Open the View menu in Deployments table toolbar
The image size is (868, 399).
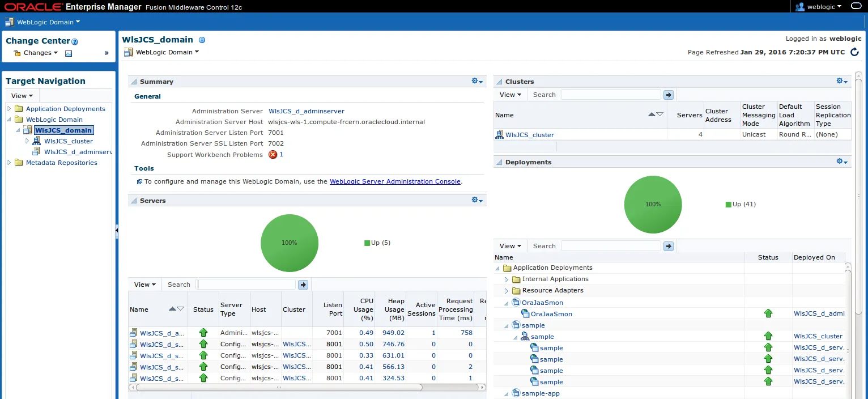510,246
